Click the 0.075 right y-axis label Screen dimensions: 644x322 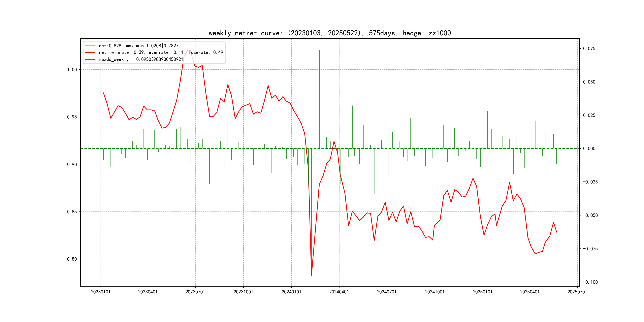coord(589,48)
